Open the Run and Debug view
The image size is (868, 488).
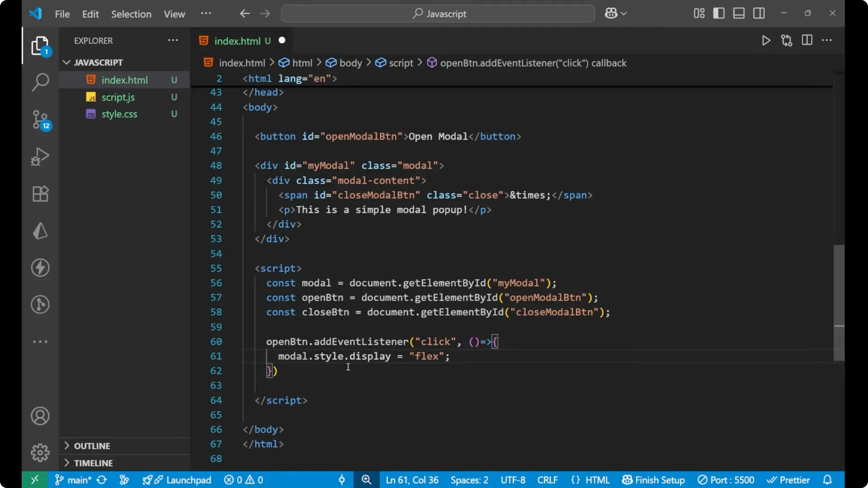40,156
